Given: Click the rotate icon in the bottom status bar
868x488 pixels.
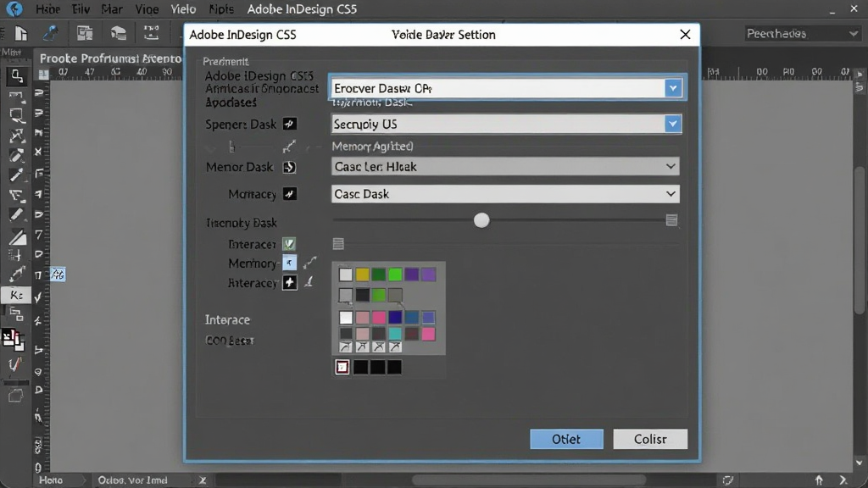Looking at the screenshot, I should click(728, 480).
